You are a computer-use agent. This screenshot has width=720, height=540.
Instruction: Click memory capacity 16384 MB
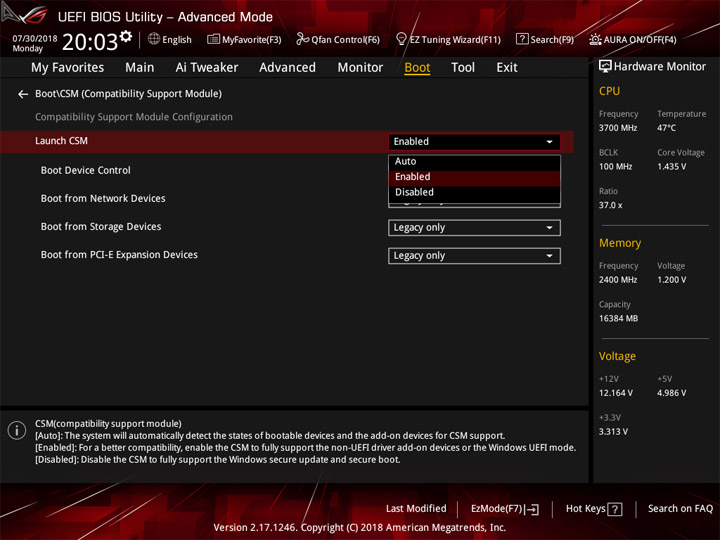coord(619,318)
